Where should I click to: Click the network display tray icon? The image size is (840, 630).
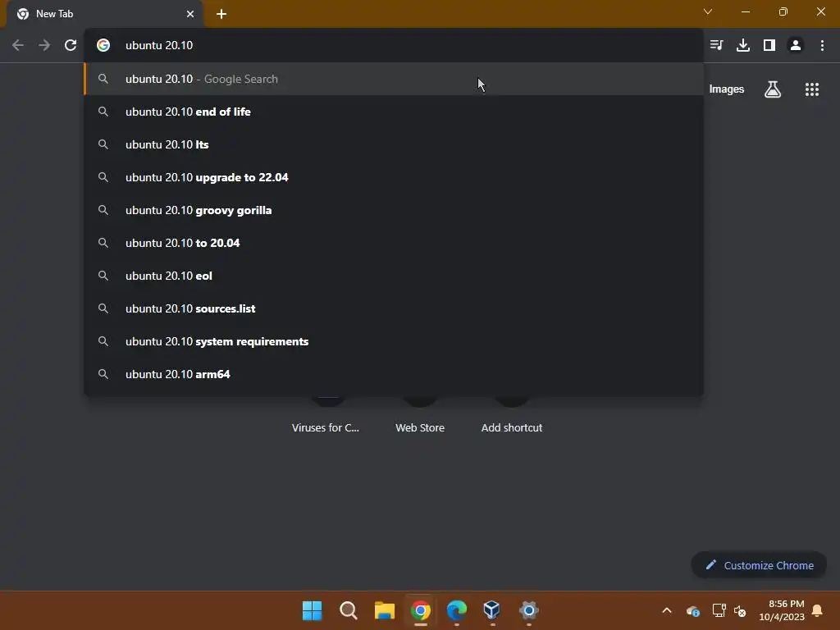pyautogui.click(x=719, y=610)
